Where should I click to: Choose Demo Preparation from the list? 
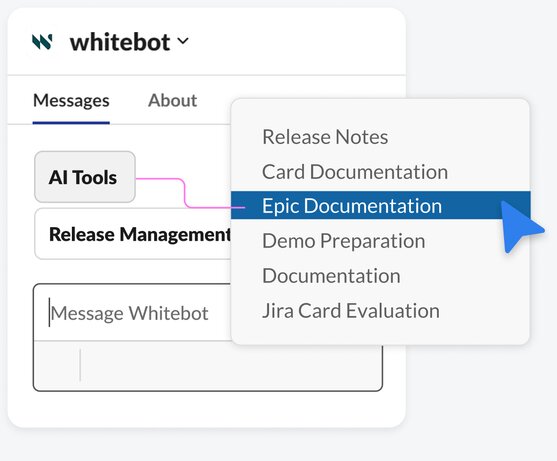coord(344,241)
